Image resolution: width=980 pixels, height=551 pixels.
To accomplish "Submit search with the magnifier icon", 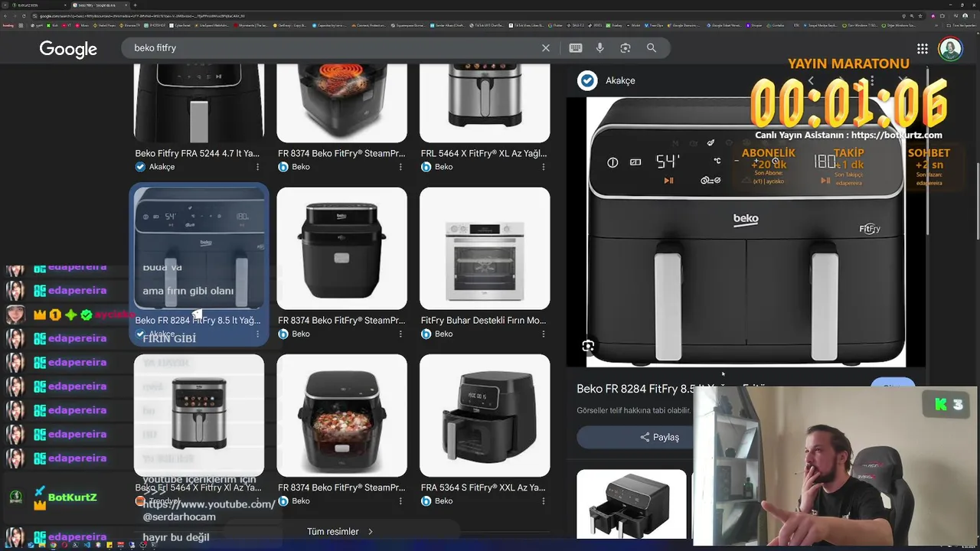I will click(x=652, y=47).
